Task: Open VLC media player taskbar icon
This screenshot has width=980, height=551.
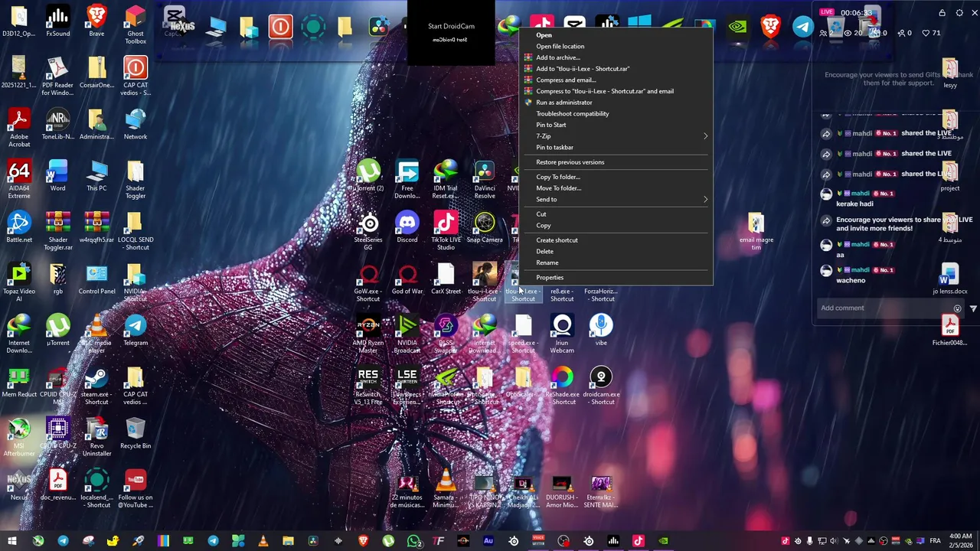Action: coord(263,541)
